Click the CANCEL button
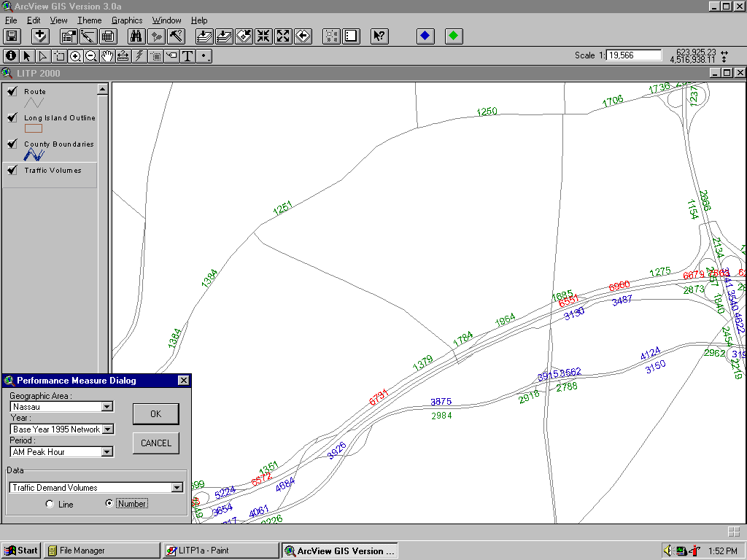The height and width of the screenshot is (560, 747). (155, 443)
